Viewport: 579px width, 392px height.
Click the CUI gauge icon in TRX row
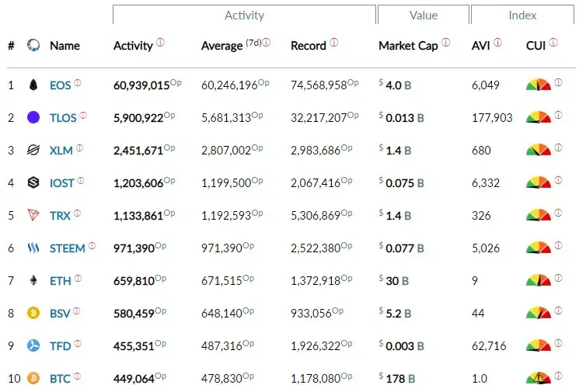point(539,215)
